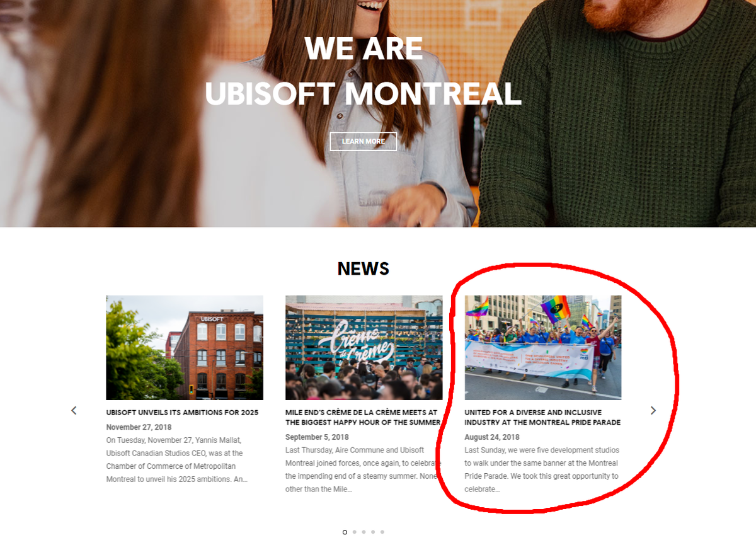Go to previous news with left arrow
This screenshot has height=545, width=756.
[74, 410]
